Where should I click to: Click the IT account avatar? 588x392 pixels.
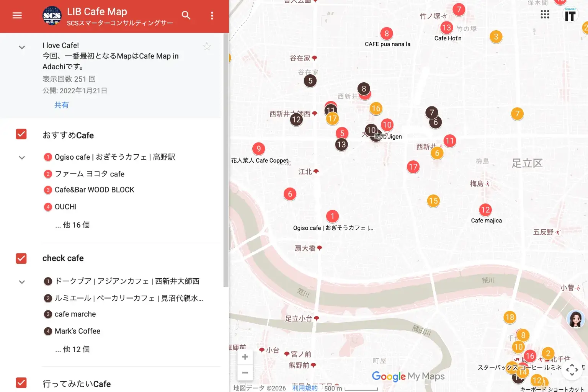[570, 15]
